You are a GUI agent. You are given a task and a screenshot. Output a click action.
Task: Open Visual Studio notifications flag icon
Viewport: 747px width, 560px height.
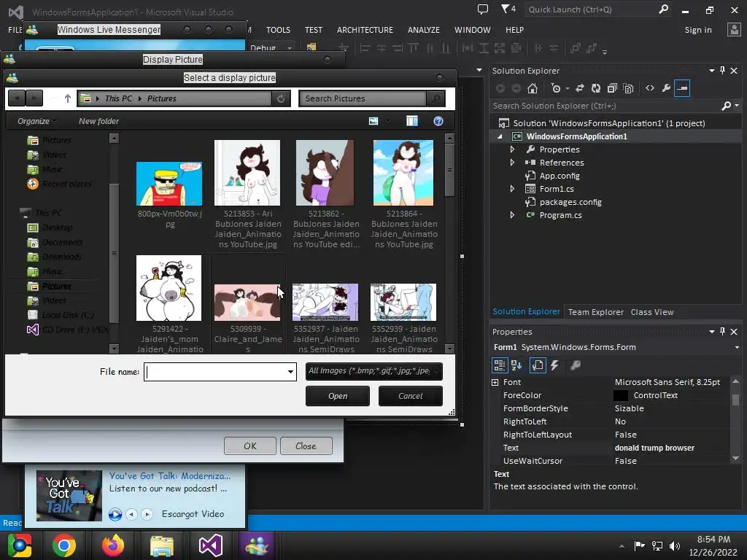508,9
